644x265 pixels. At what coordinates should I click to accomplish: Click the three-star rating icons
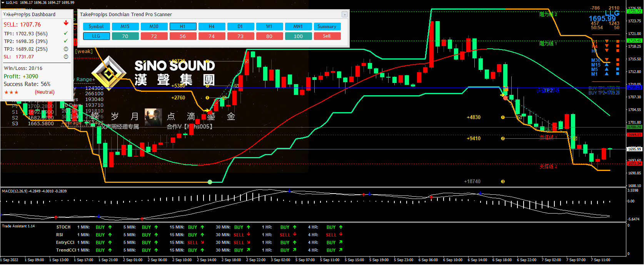click(x=11, y=92)
